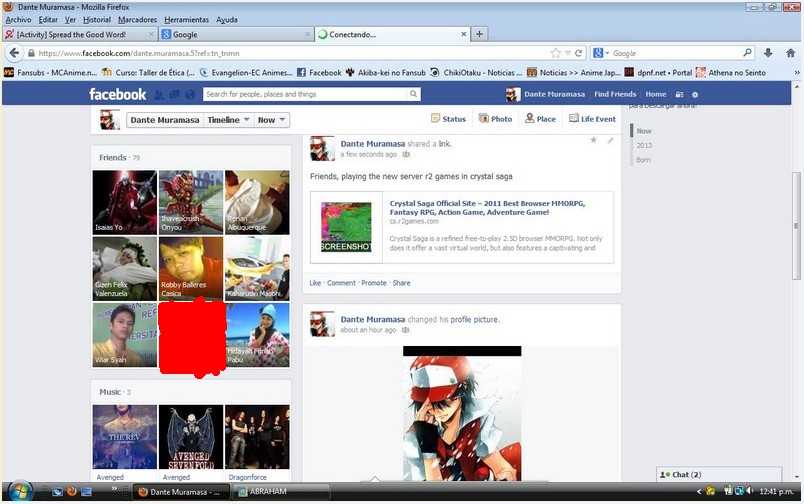Screen dimensions: 804x504
Task: Click the Firefox back arrow button
Action: (x=15, y=53)
